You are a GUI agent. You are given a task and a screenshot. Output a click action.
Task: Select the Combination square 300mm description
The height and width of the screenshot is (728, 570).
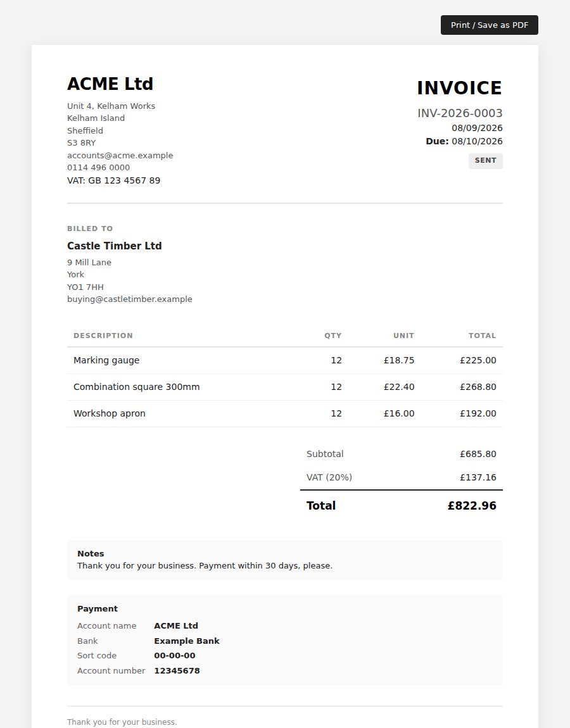click(137, 387)
